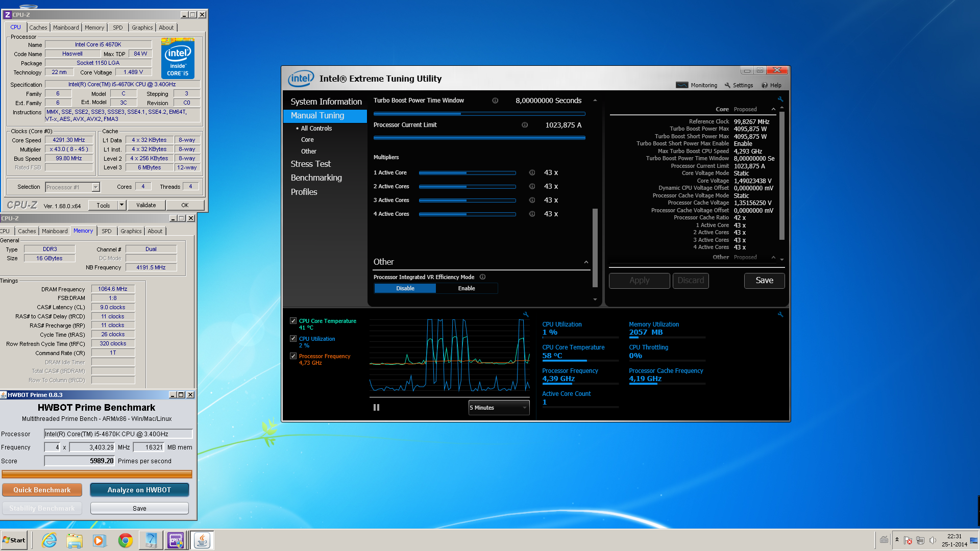Open wrench settings for the monitoring graph
980x551 pixels.
point(526,314)
